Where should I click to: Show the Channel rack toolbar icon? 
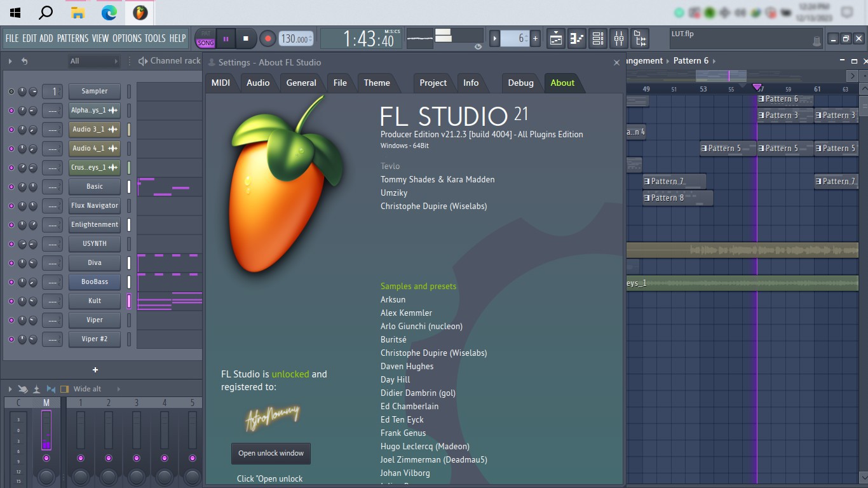coord(598,39)
